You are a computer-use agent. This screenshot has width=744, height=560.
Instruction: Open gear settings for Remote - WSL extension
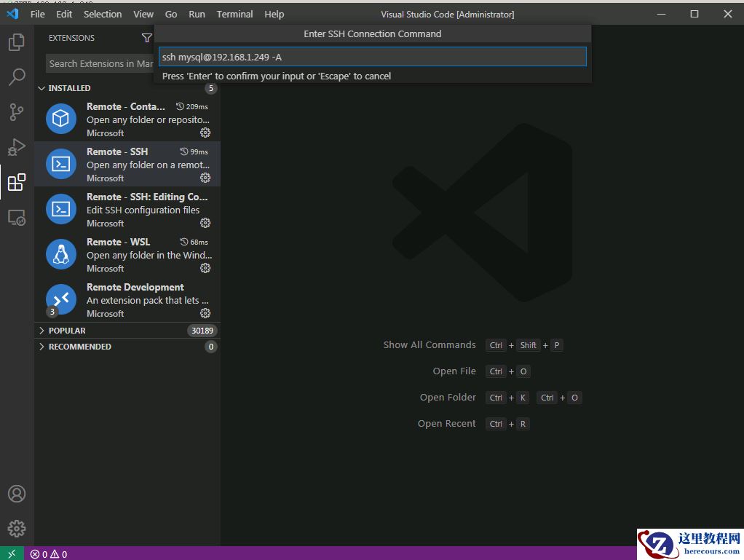(x=205, y=268)
